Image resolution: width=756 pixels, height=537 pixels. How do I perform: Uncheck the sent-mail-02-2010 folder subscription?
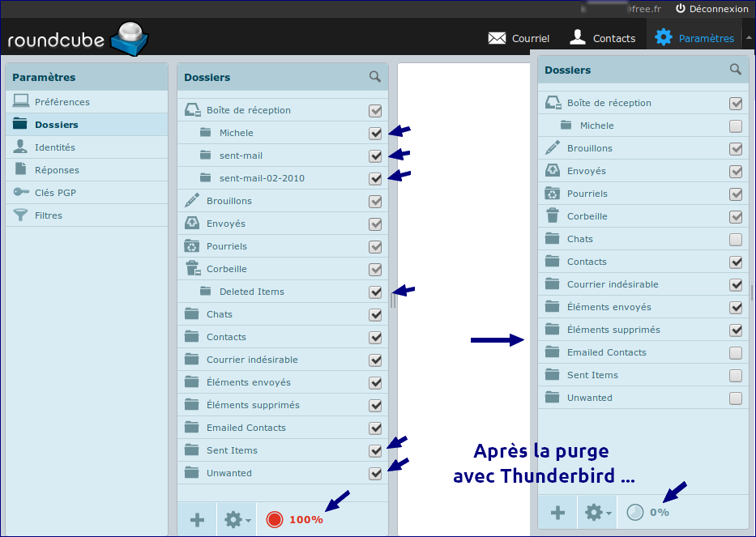point(375,179)
